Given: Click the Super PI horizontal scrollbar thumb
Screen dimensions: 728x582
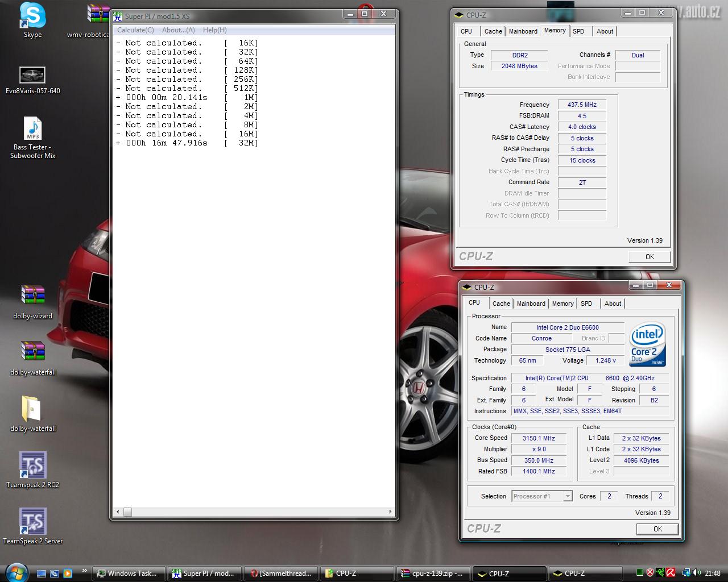Looking at the screenshot, I should [128, 512].
